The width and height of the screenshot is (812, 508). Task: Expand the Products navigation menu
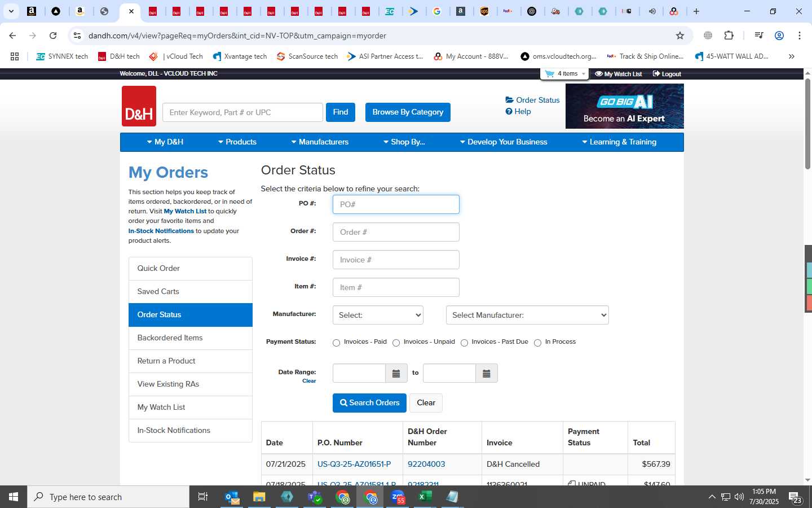coord(237,142)
